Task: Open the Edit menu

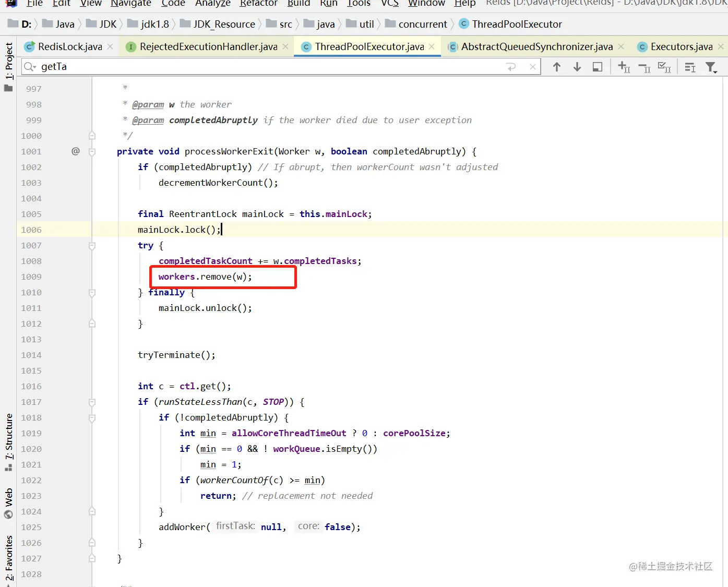Action: 62,3
